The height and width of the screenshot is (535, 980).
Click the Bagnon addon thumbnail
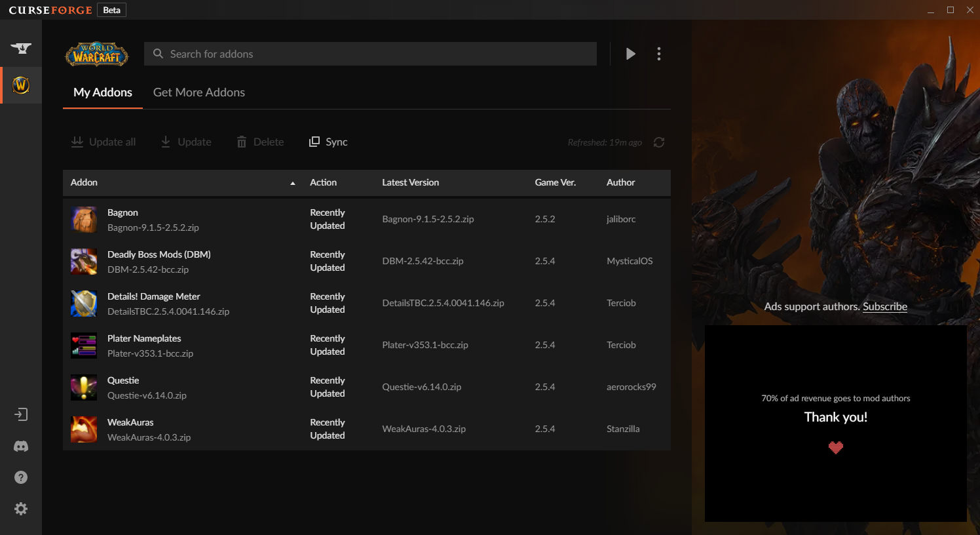(x=84, y=220)
